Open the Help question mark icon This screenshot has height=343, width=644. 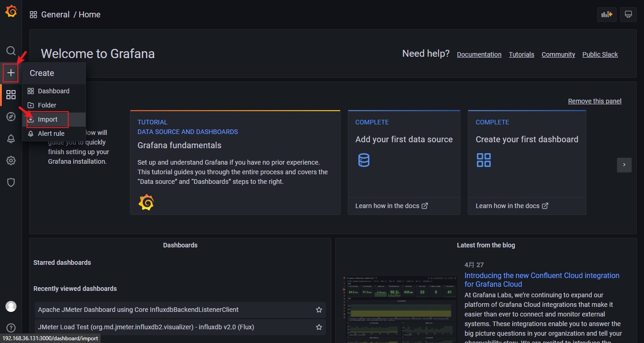pyautogui.click(x=11, y=328)
